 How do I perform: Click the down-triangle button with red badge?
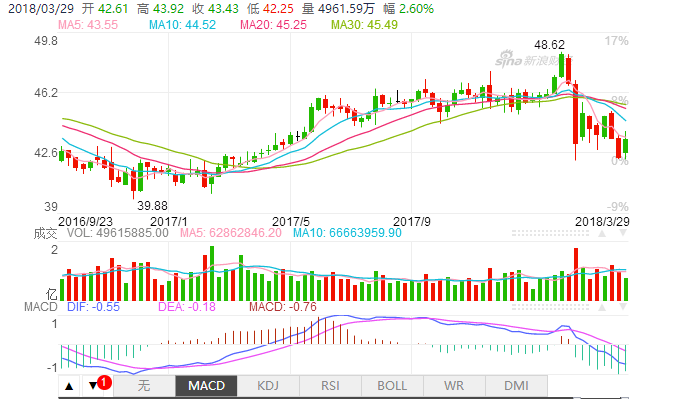click(x=93, y=386)
